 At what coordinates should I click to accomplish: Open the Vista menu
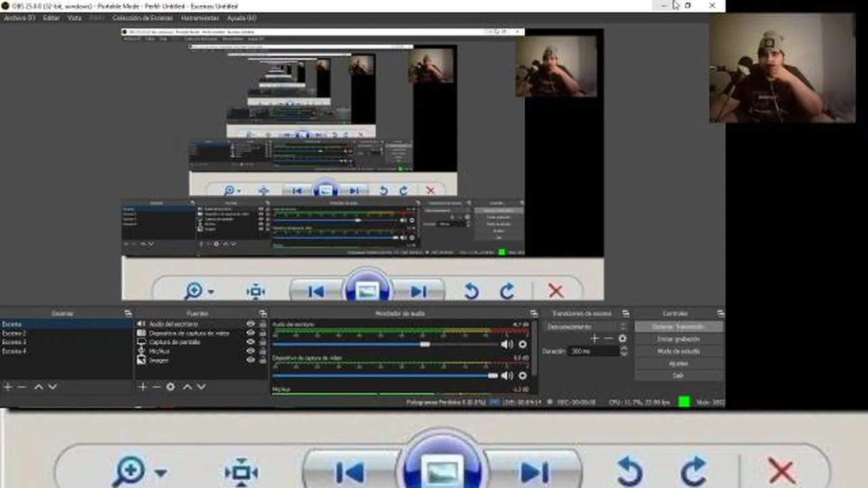(x=75, y=18)
